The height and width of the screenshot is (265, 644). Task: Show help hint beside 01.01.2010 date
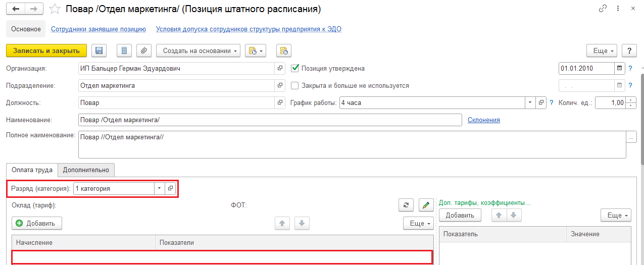coord(630,68)
